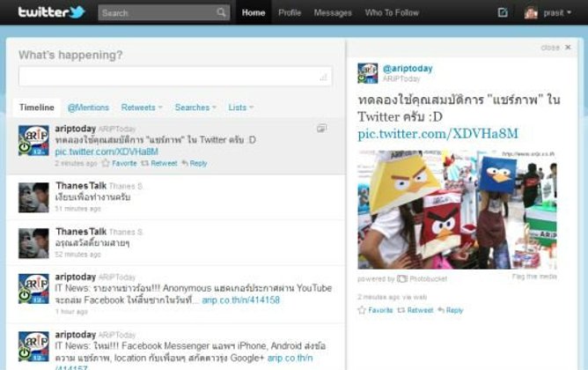Click '2 minutes ago via web' in detail pane

click(x=393, y=297)
